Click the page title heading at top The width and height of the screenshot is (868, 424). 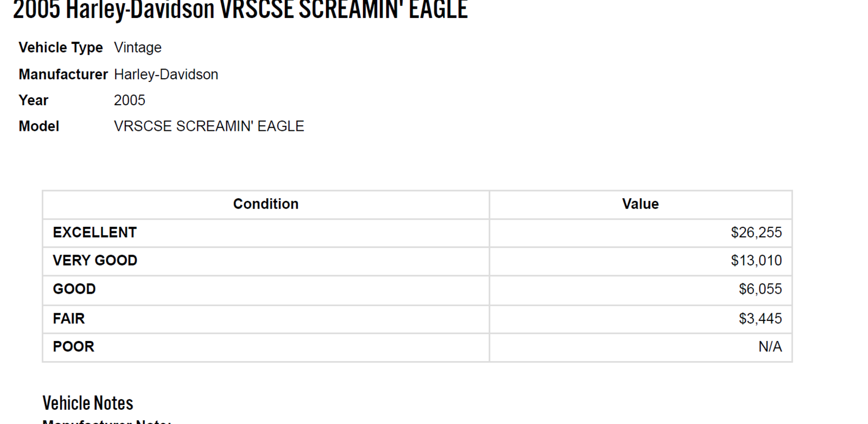pyautogui.click(x=240, y=10)
